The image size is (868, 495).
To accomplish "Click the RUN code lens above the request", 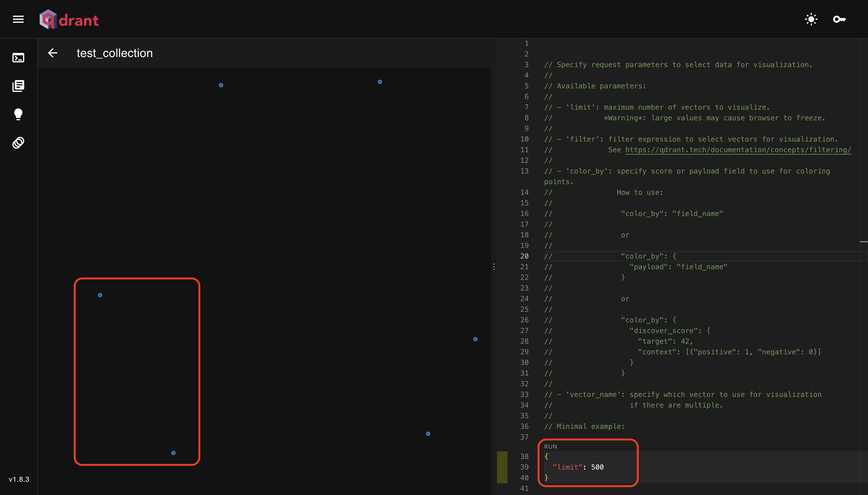I will 550,446.
